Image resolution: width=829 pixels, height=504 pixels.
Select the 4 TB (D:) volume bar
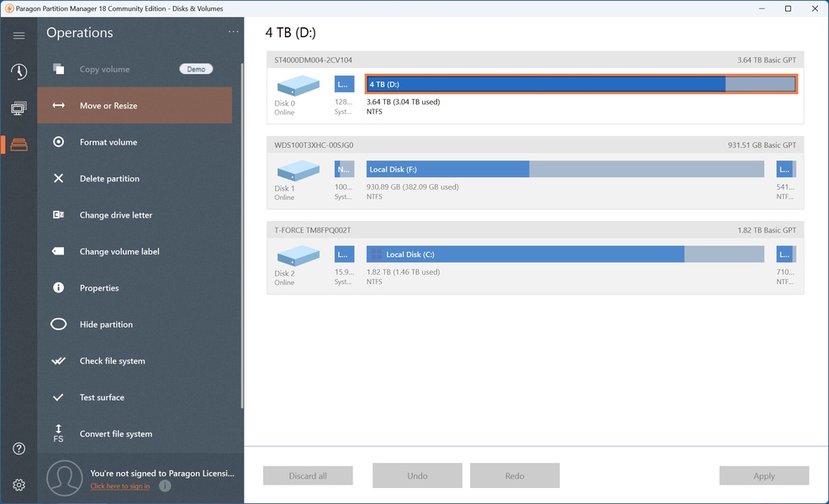tap(580, 84)
